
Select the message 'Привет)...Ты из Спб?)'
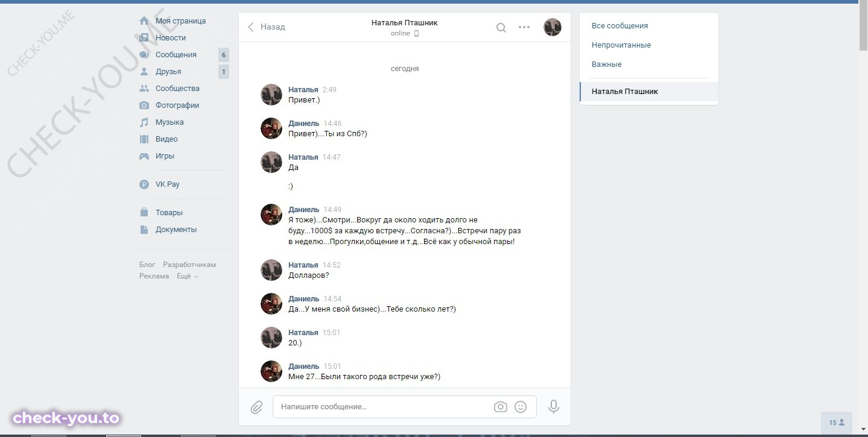pyautogui.click(x=328, y=134)
